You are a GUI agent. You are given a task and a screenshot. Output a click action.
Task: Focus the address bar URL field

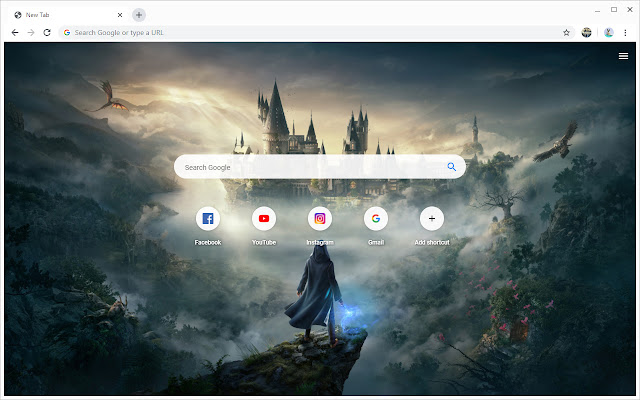tap(317, 33)
